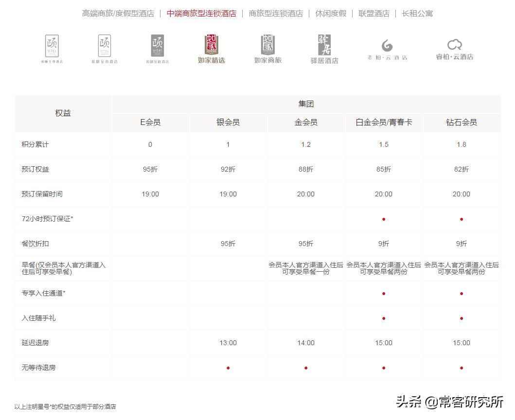Toggle the 白金会员 专享入住通道 red dot
The height and width of the screenshot is (420, 515).
click(x=384, y=294)
